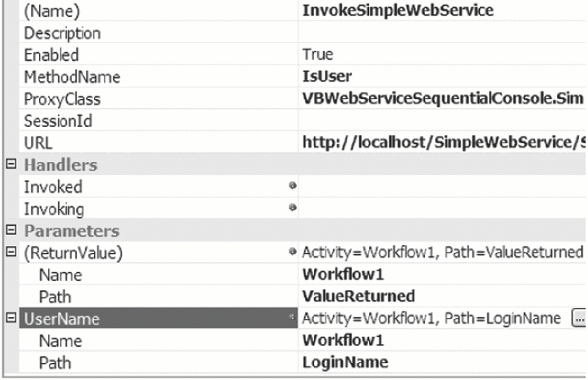Click the Invoking binding indicator icon
This screenshot has height=380, width=588.
tap(292, 209)
